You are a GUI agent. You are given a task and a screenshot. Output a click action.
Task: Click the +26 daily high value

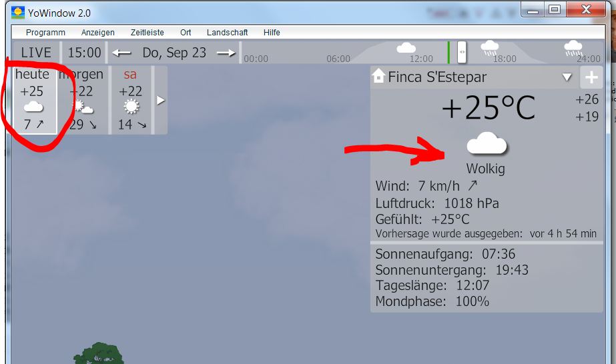tap(587, 99)
